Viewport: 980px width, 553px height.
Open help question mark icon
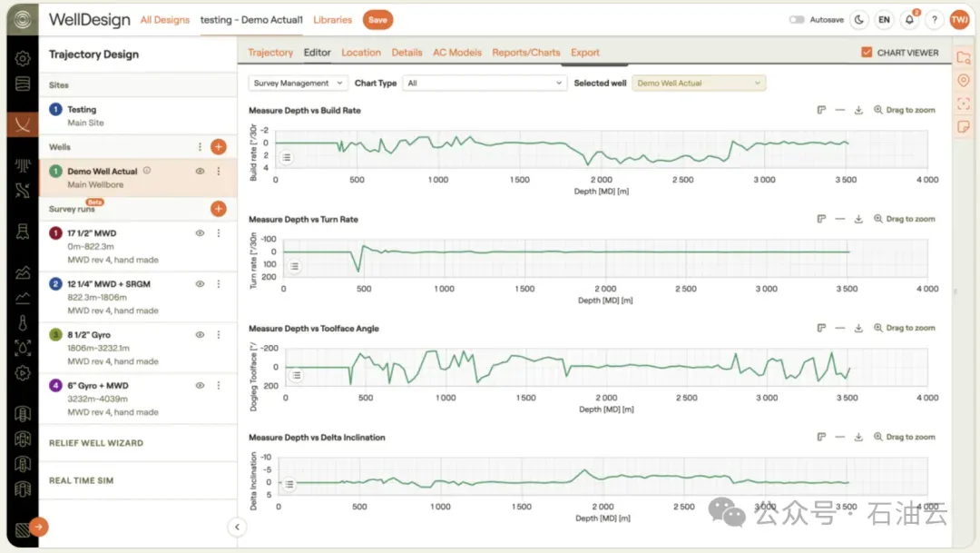tap(935, 20)
